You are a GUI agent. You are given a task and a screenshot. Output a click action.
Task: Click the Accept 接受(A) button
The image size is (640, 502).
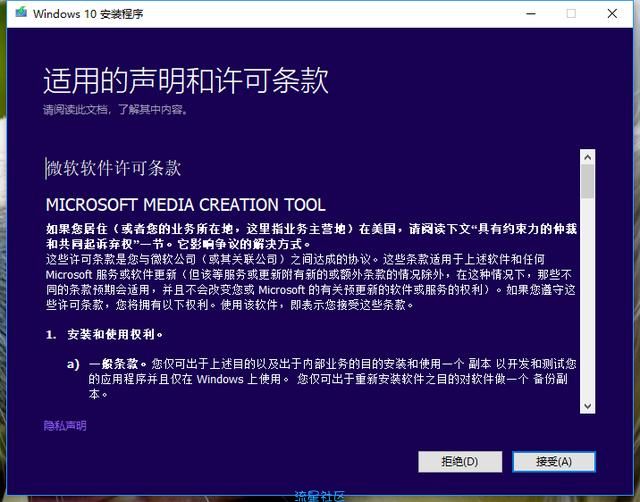coord(554,462)
